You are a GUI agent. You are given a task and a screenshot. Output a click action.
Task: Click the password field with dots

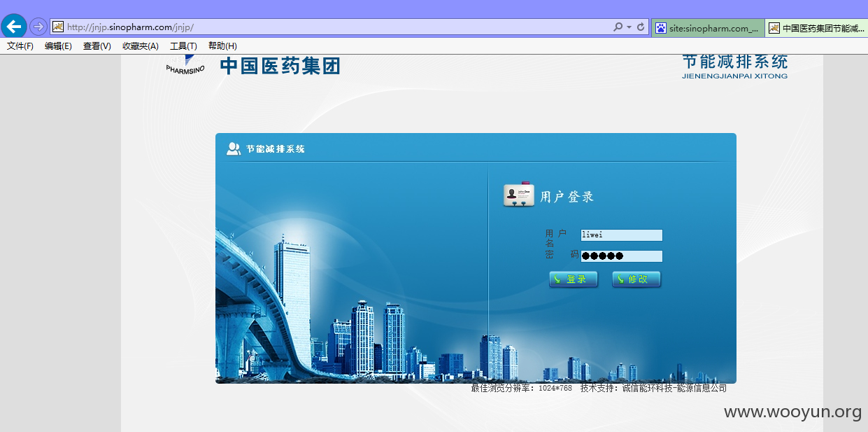coord(621,256)
